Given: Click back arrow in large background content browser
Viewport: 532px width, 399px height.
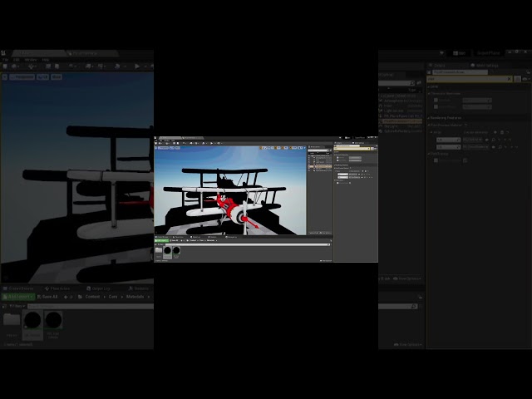Looking at the screenshot, I should (x=66, y=297).
